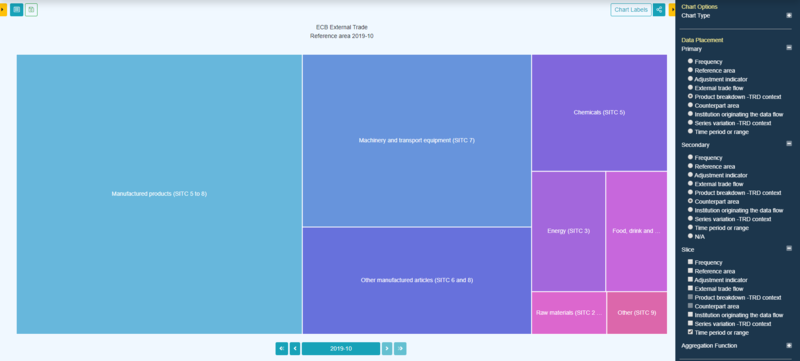Check Frequency under Slice
This screenshot has height=361, width=800.
(x=690, y=262)
